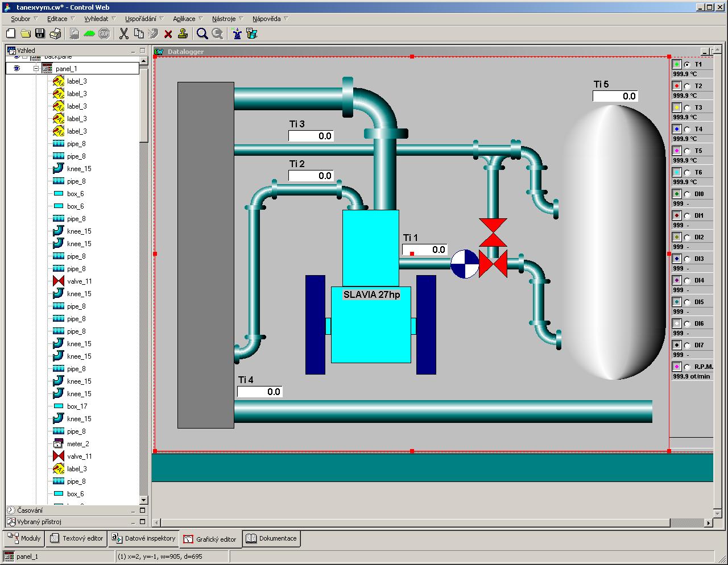
Task: Click the green run application icon
Action: 89,34
